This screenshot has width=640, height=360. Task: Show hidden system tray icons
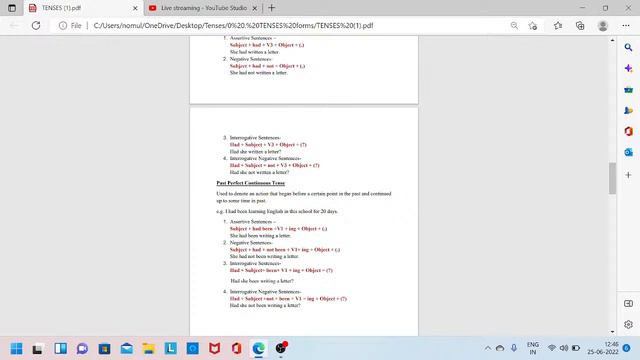pos(488,348)
